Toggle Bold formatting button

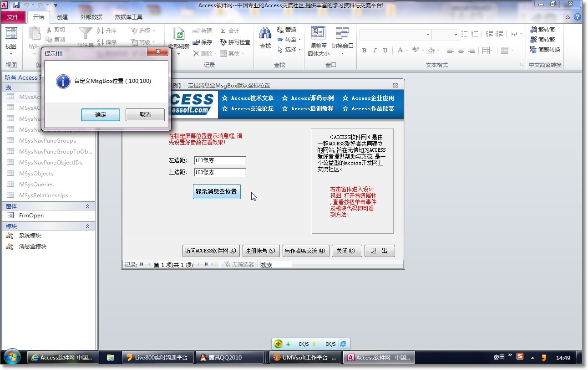[x=364, y=50]
